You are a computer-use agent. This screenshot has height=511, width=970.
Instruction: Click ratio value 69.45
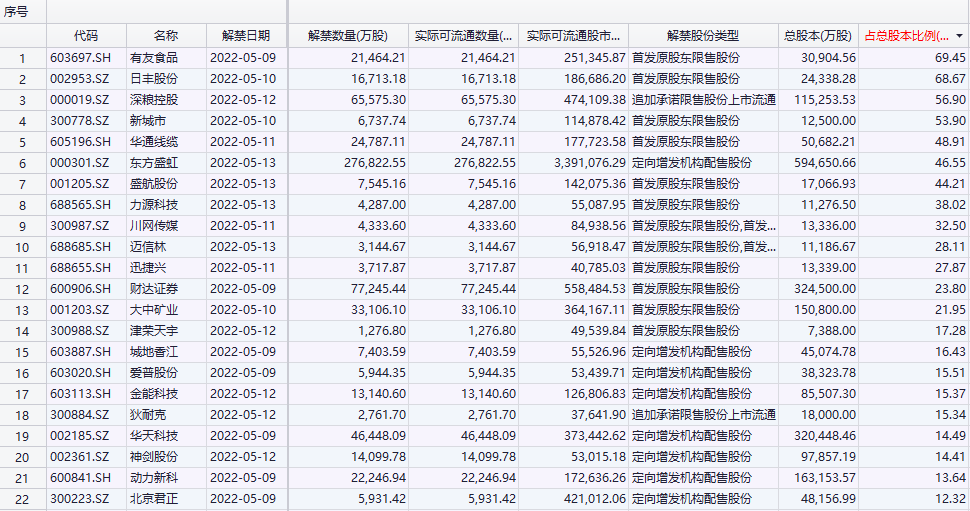pyautogui.click(x=950, y=58)
